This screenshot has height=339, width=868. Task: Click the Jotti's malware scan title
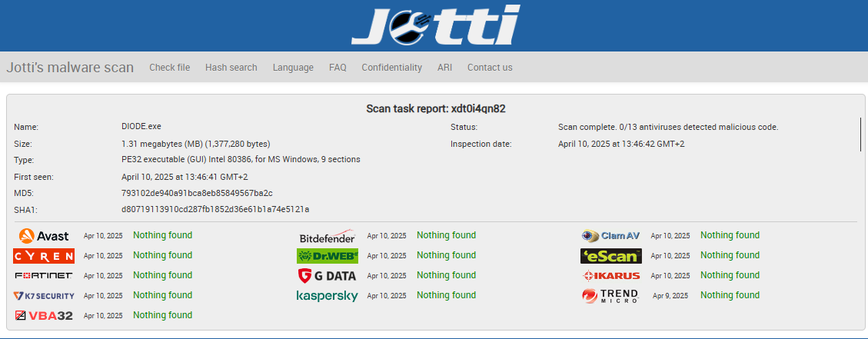pos(70,68)
